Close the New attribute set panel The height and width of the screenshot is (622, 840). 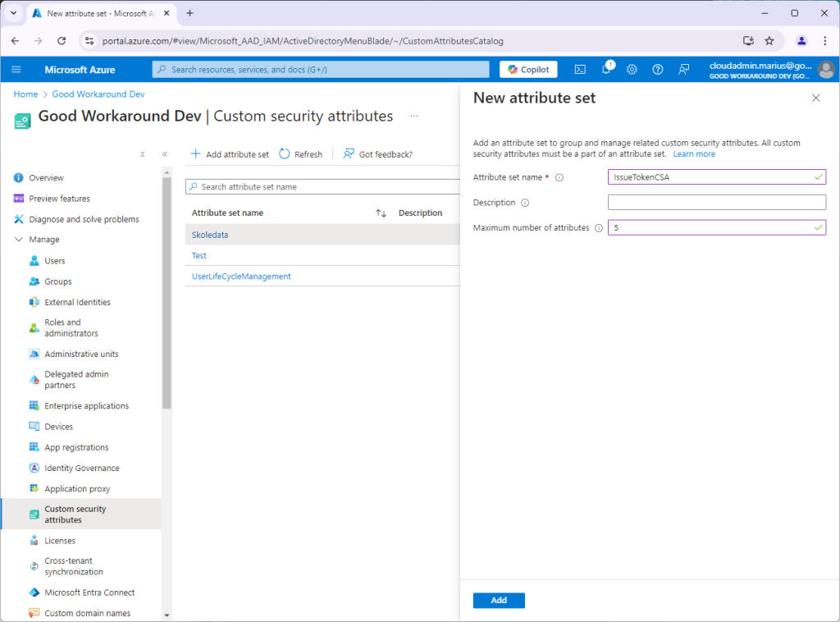815,98
